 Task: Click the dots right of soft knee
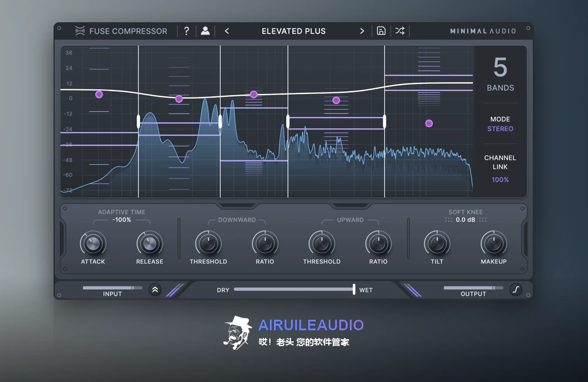pyautogui.click(x=483, y=220)
